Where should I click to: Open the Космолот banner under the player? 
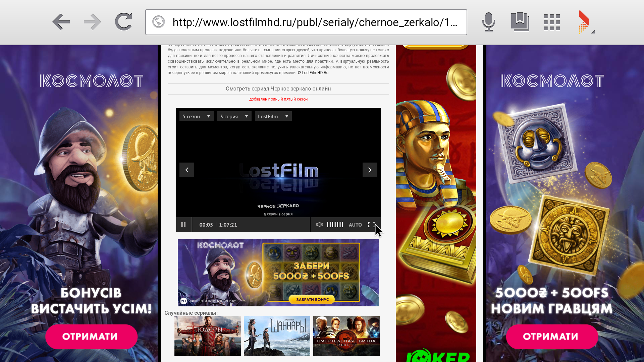pos(278,273)
